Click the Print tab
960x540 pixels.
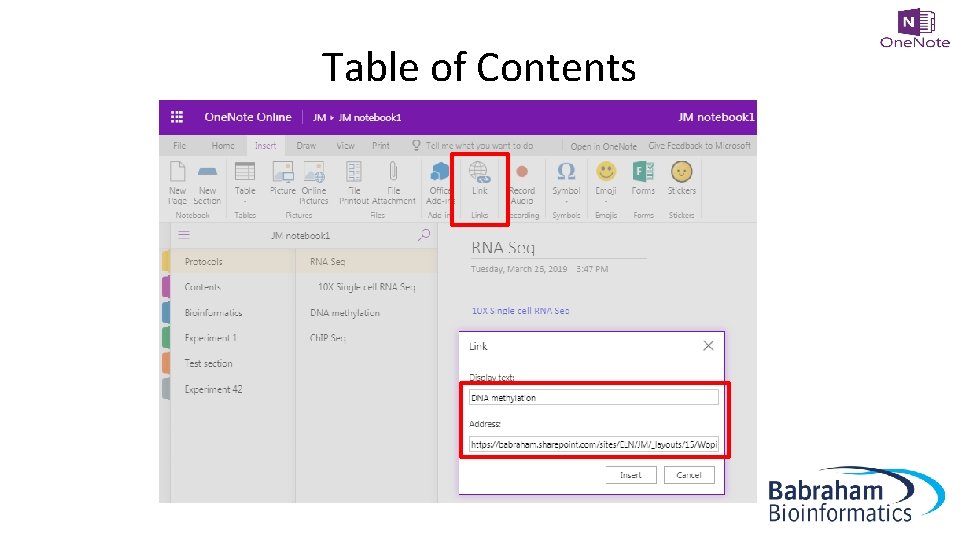coord(381,146)
